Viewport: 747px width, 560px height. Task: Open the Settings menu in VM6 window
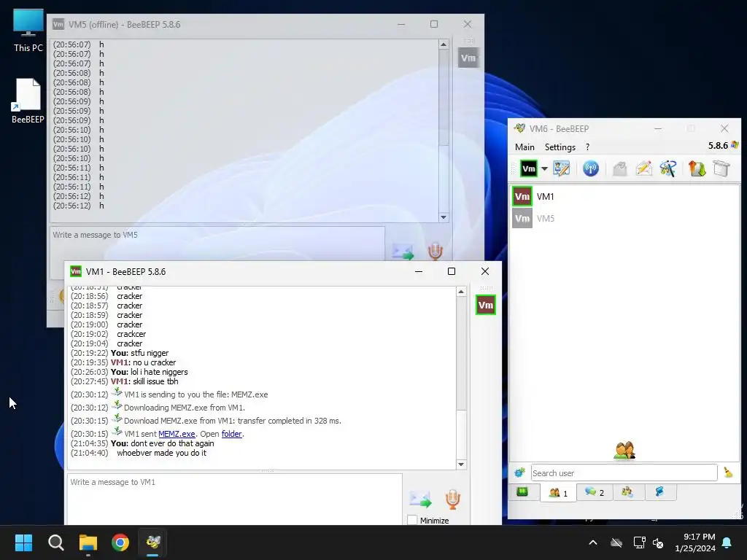pos(560,147)
